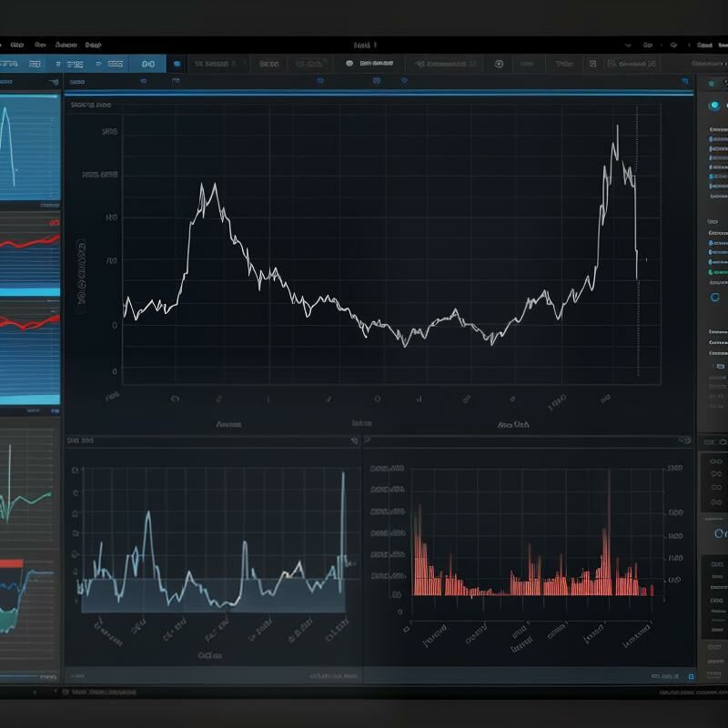Viewport: 728px width, 728px height.
Task: Click the large blue circle icon atop the right sidebar
Action: point(714,106)
